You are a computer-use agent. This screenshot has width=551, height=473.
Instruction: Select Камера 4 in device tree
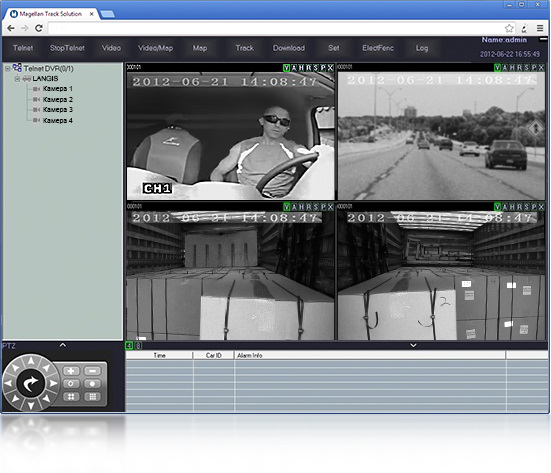coord(58,121)
